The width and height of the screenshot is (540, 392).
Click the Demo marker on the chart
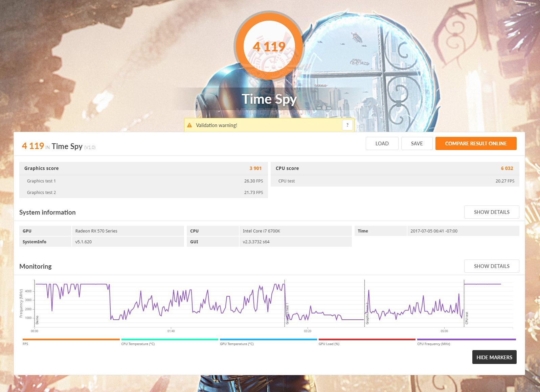click(37, 320)
